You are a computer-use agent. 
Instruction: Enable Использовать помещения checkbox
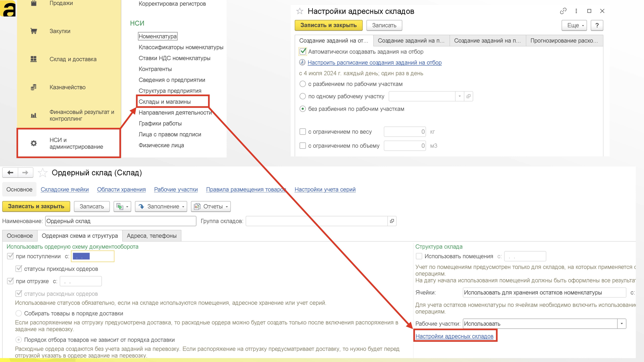[419, 256]
